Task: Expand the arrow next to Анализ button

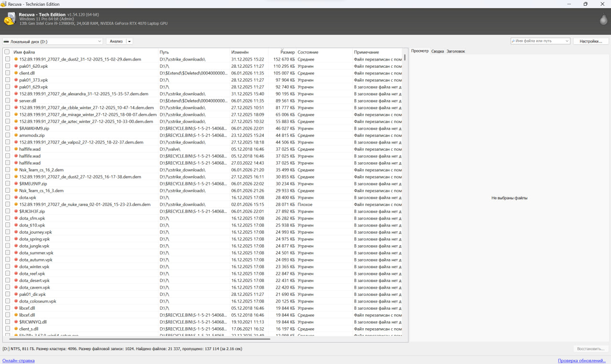Action: 129,42
